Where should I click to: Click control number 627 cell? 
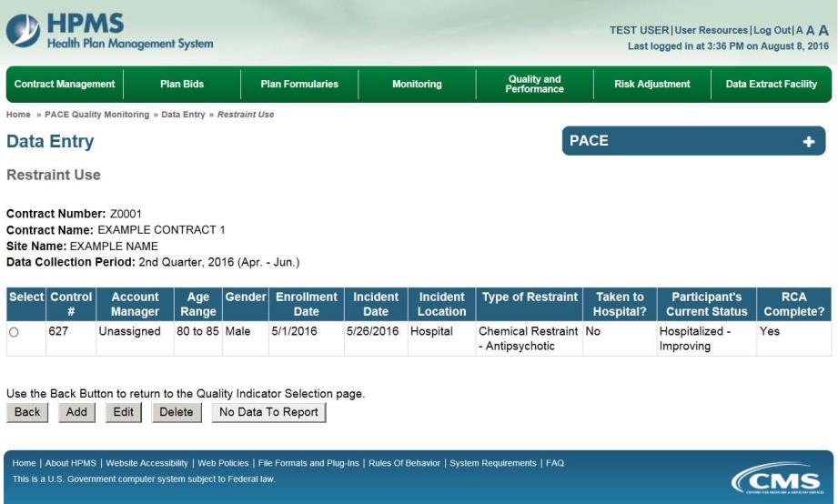coord(71,338)
